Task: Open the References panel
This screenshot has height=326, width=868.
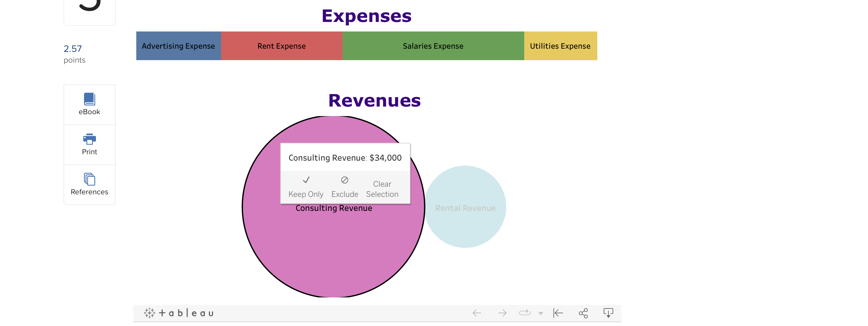Action: [89, 184]
